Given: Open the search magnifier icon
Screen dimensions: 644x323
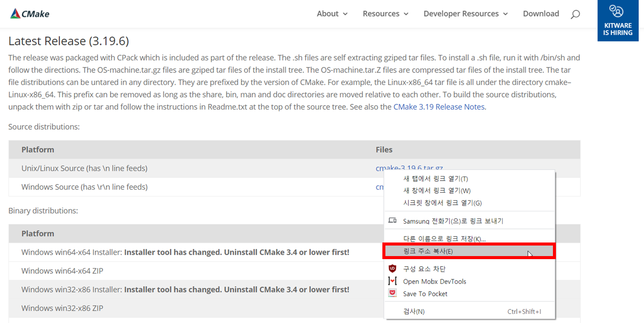Looking at the screenshot, I should click(x=575, y=14).
